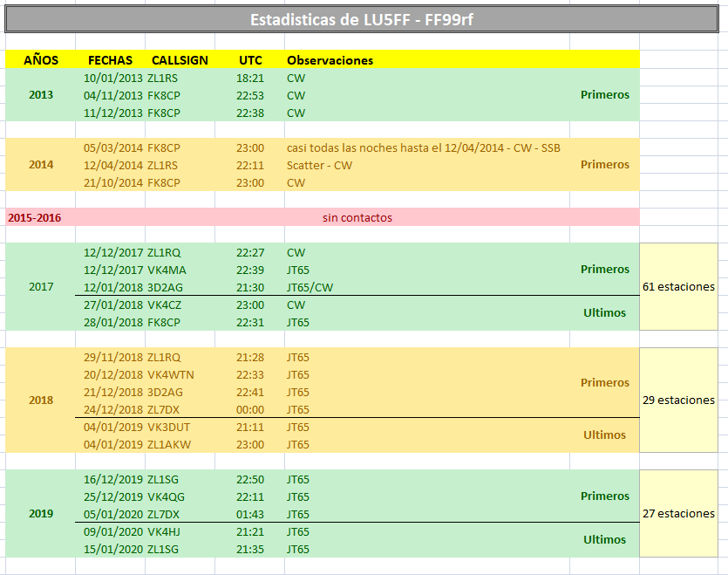This screenshot has width=728, height=575.
Task: Select date cell 09/01/2020 with callsign VK4HJ
Action: point(112,531)
